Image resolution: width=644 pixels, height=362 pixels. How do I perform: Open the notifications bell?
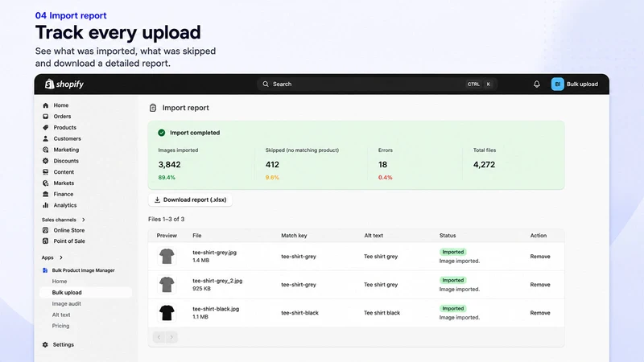click(x=536, y=84)
